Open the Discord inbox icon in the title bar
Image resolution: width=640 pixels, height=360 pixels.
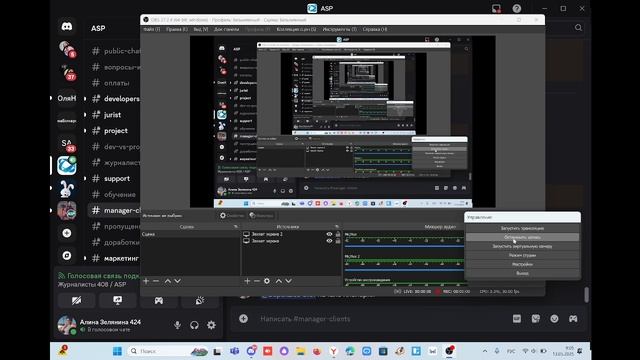pyautogui.click(x=496, y=9)
